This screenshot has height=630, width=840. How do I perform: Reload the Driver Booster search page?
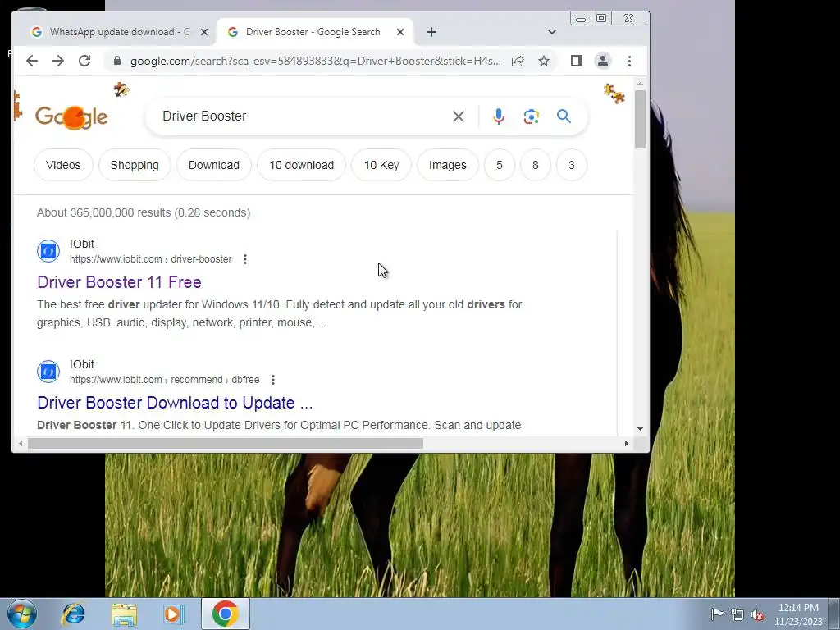pyautogui.click(x=84, y=61)
